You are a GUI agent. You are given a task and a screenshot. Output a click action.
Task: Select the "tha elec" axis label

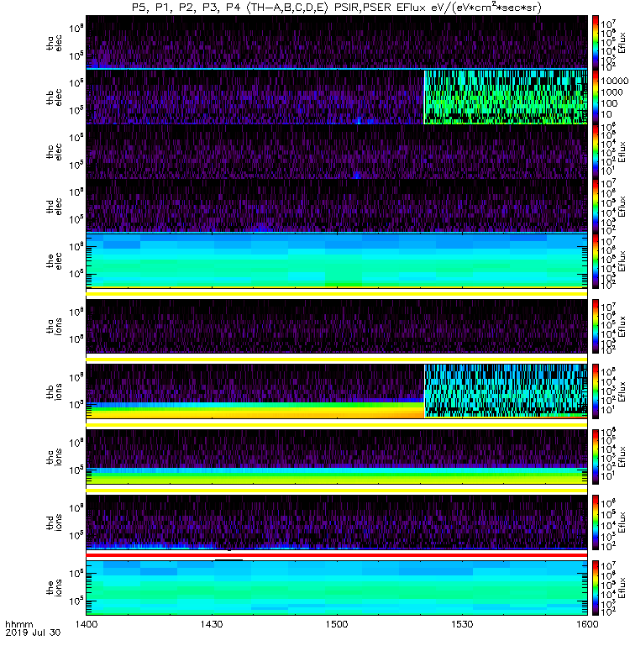[54, 43]
